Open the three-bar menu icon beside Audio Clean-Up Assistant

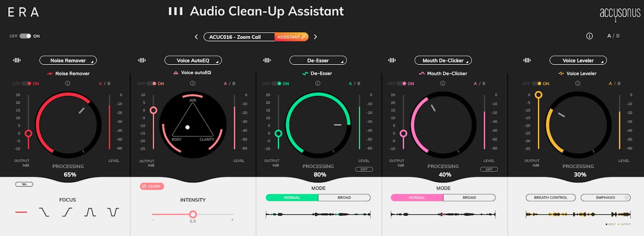point(176,11)
